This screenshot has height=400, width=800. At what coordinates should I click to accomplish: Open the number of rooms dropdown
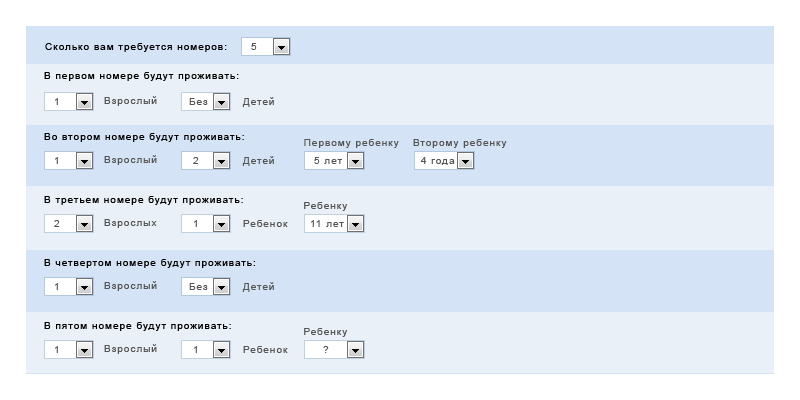point(266,47)
